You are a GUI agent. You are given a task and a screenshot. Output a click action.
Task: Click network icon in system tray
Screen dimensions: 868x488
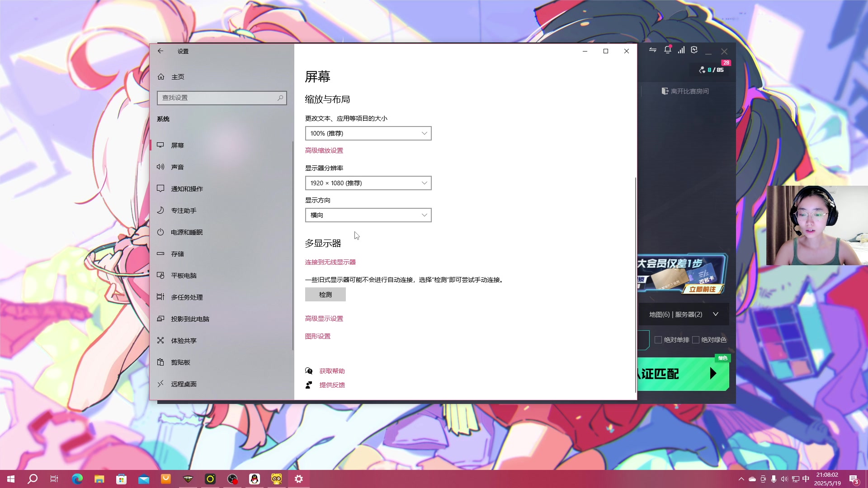[795, 479]
